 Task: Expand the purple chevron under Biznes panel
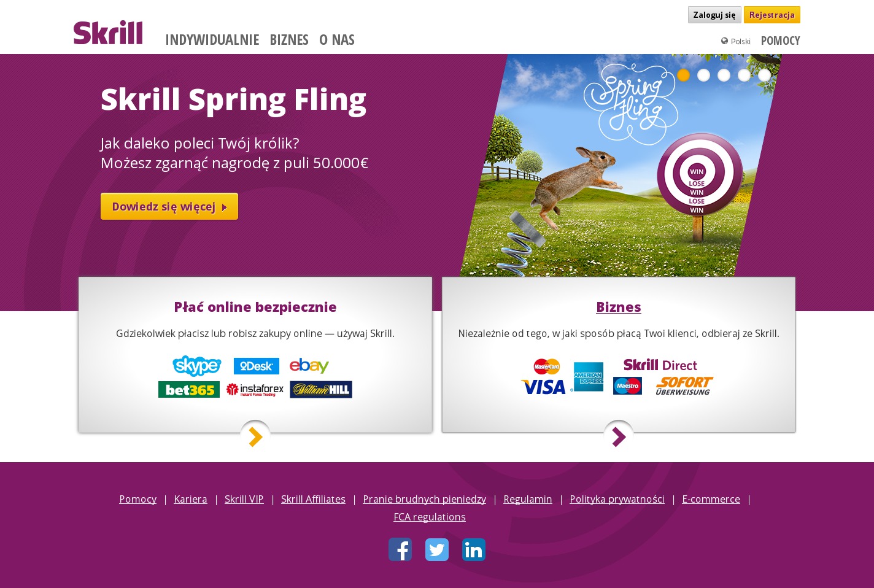pos(619,436)
